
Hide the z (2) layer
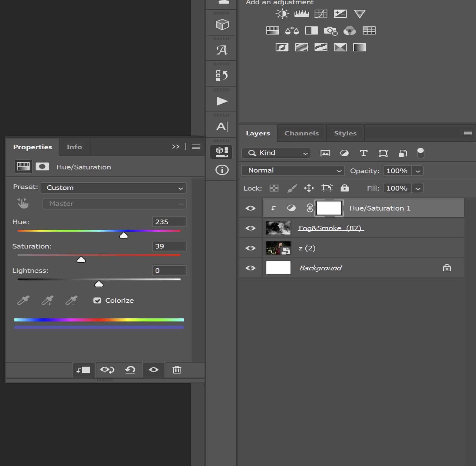250,248
